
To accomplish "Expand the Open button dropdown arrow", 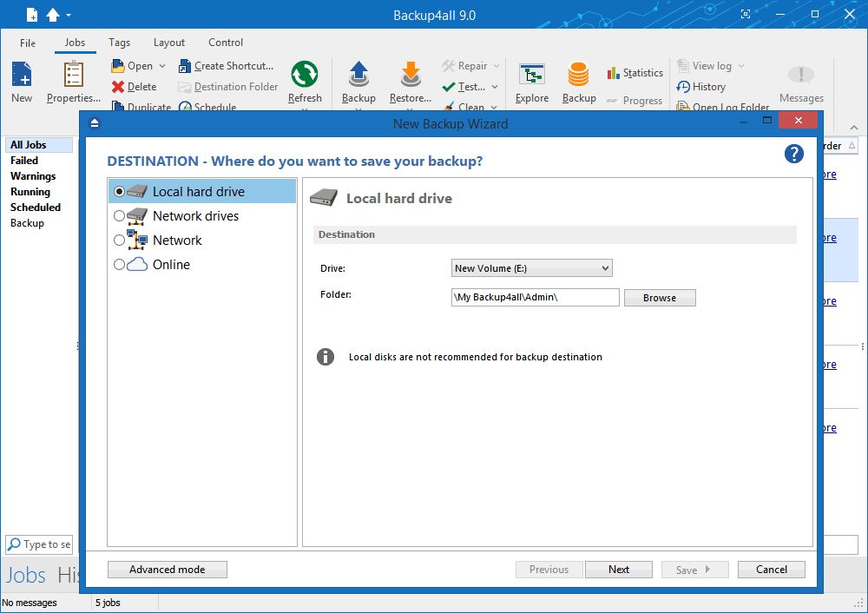I will click(162, 66).
